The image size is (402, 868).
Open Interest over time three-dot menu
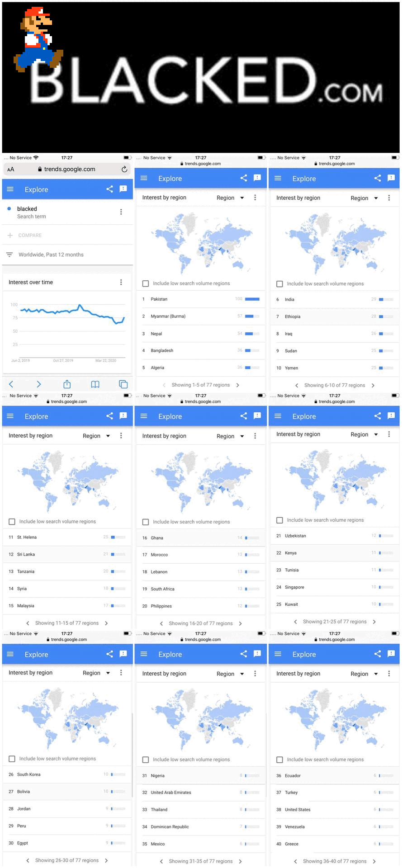[x=121, y=282]
